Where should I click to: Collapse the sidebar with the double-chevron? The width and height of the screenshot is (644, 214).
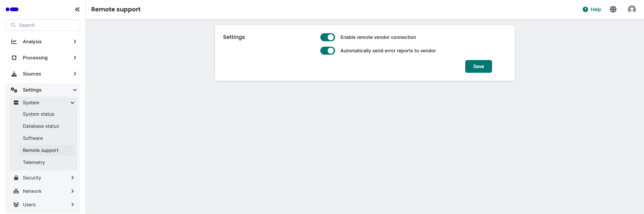click(77, 9)
